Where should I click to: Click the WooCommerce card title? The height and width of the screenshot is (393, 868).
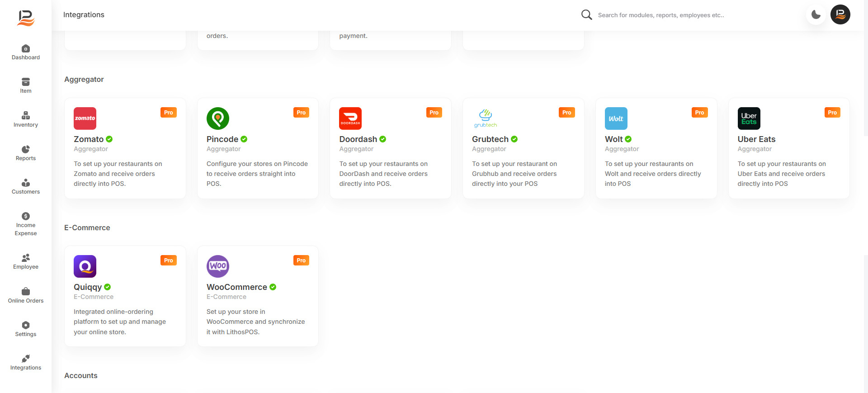(x=236, y=287)
